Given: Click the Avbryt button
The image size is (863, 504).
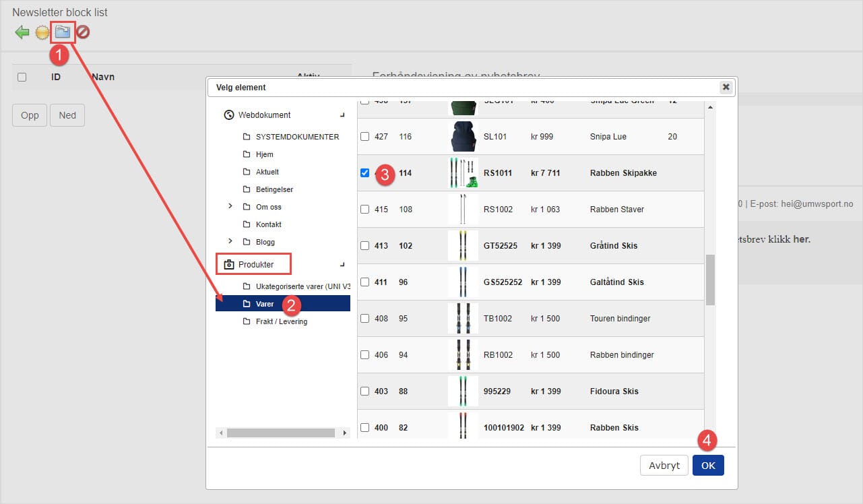Looking at the screenshot, I should pos(664,466).
